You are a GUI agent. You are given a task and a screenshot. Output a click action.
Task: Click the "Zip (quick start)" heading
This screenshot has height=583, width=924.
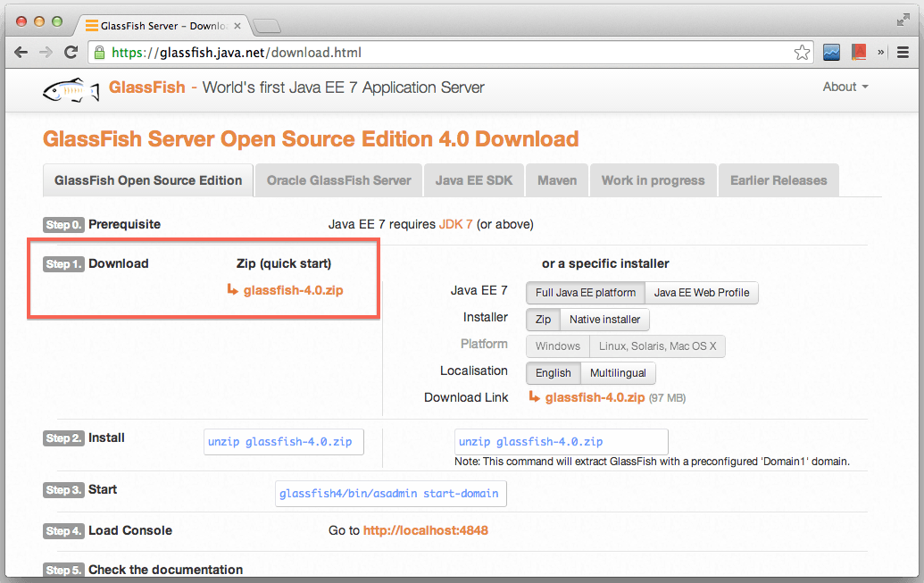[x=283, y=263]
